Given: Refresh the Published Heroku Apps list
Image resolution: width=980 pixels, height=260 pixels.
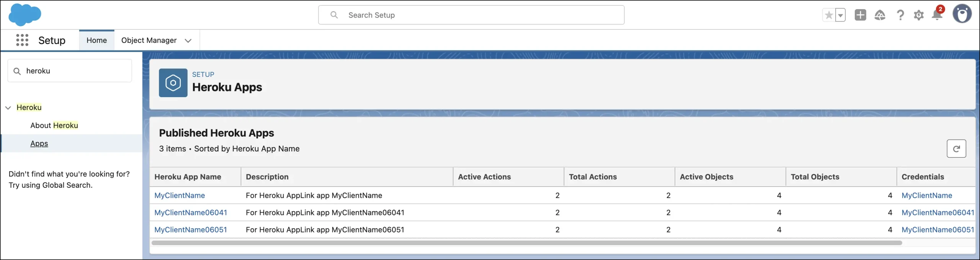Looking at the screenshot, I should (956, 149).
